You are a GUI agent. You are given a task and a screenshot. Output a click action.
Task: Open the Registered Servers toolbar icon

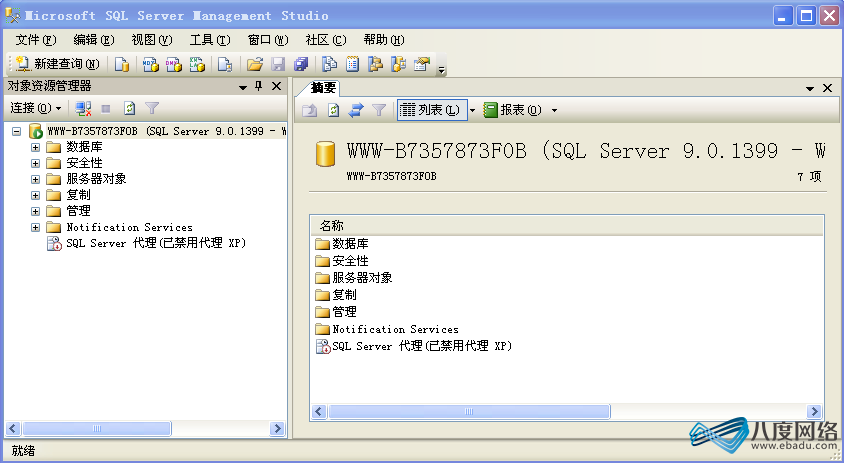329,65
